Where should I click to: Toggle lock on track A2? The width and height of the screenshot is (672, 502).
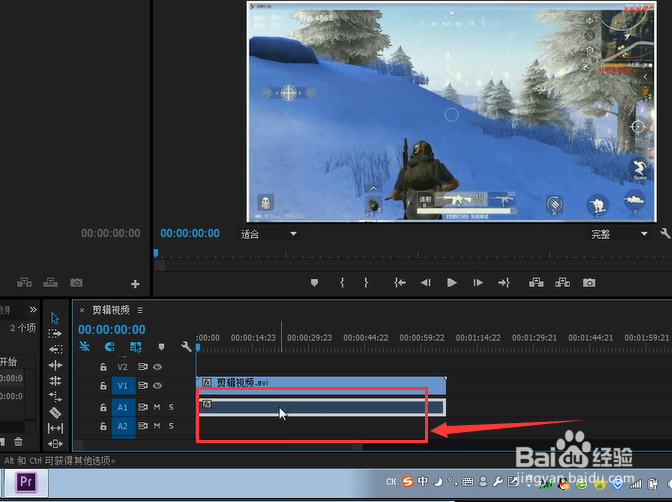(x=103, y=426)
